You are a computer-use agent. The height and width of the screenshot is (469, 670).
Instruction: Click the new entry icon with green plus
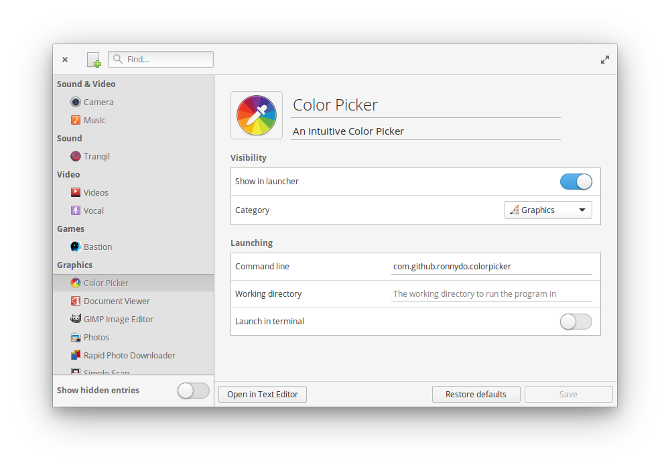(x=94, y=59)
